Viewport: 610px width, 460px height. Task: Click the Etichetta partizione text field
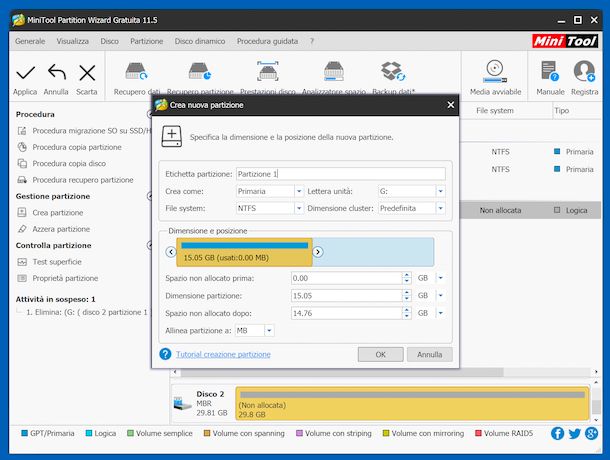click(341, 174)
